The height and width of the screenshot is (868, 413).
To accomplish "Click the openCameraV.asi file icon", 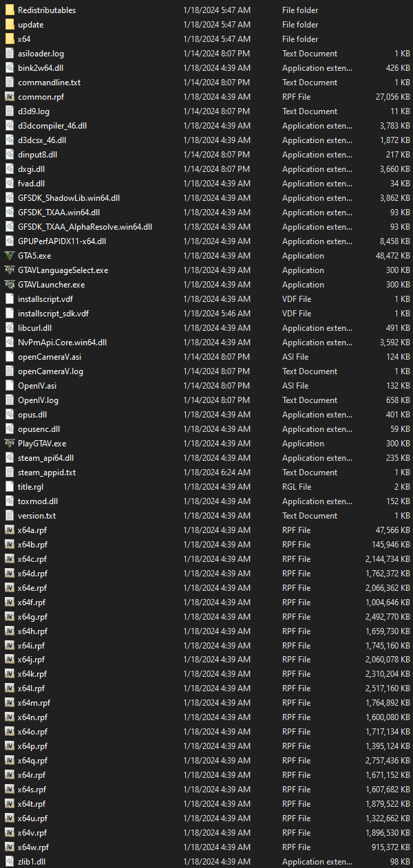I will [x=10, y=357].
